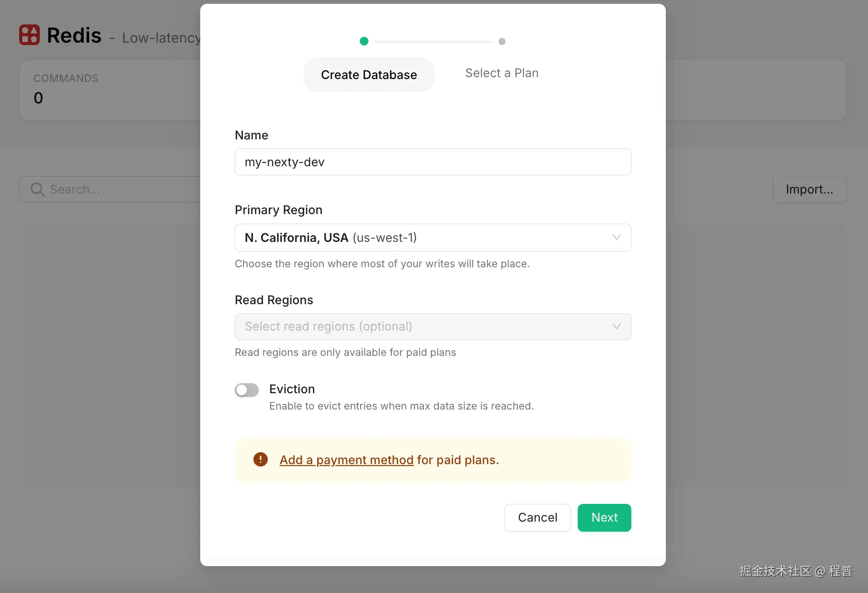
Task: Click the green first step indicator dot
Action: click(364, 41)
